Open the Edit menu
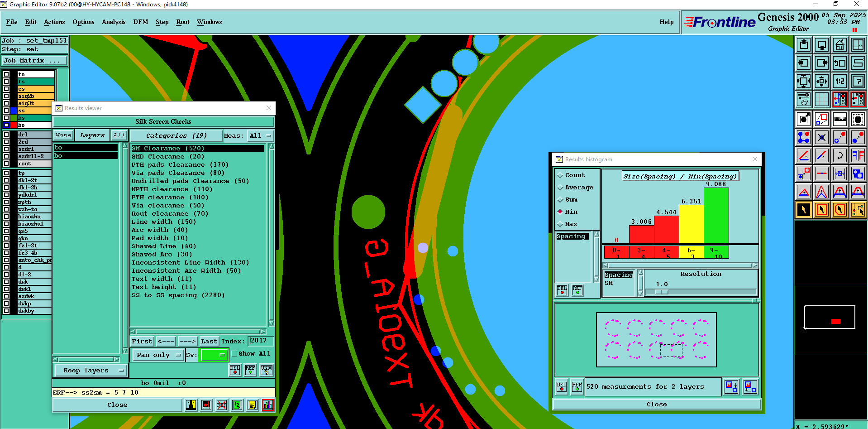 click(31, 22)
